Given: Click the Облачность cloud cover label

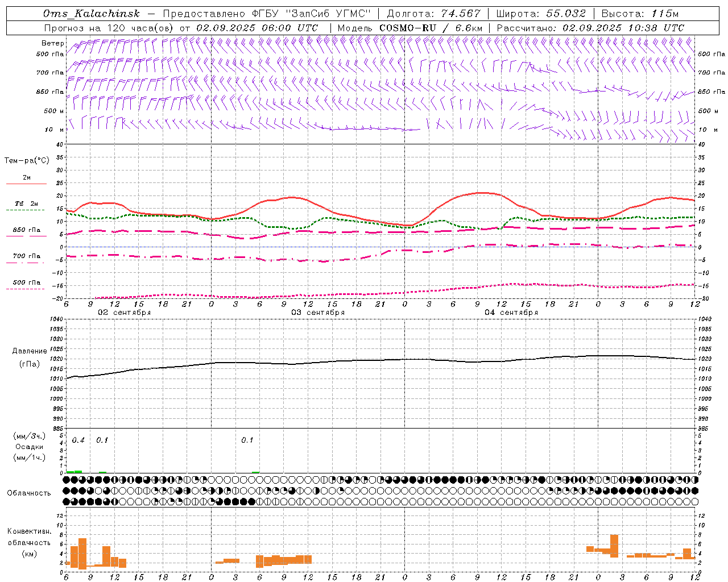Looking at the screenshot, I should click(x=29, y=493).
